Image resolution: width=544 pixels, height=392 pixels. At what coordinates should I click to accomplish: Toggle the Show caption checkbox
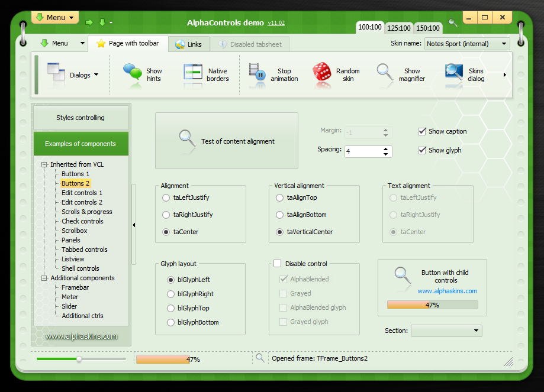point(422,131)
